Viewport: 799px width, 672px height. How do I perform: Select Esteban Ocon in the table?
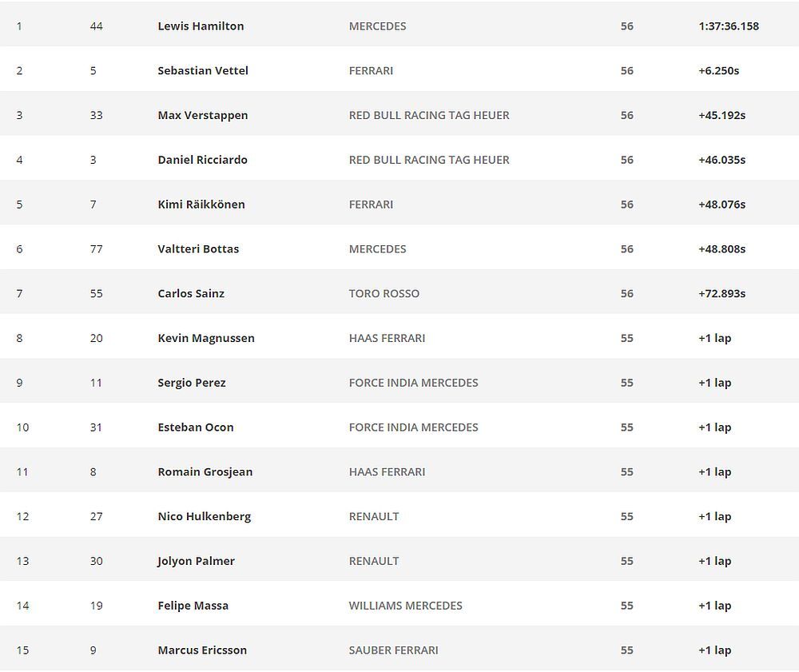[x=196, y=427]
